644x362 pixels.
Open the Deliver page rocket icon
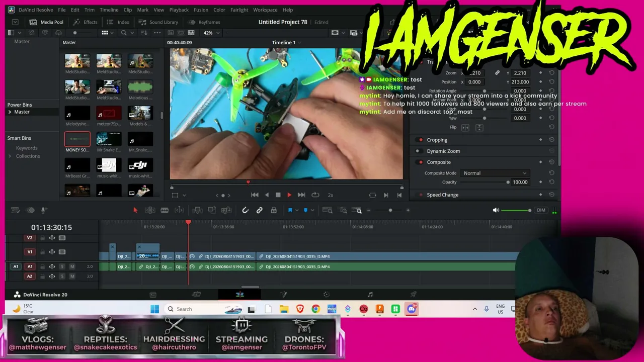[413, 295]
